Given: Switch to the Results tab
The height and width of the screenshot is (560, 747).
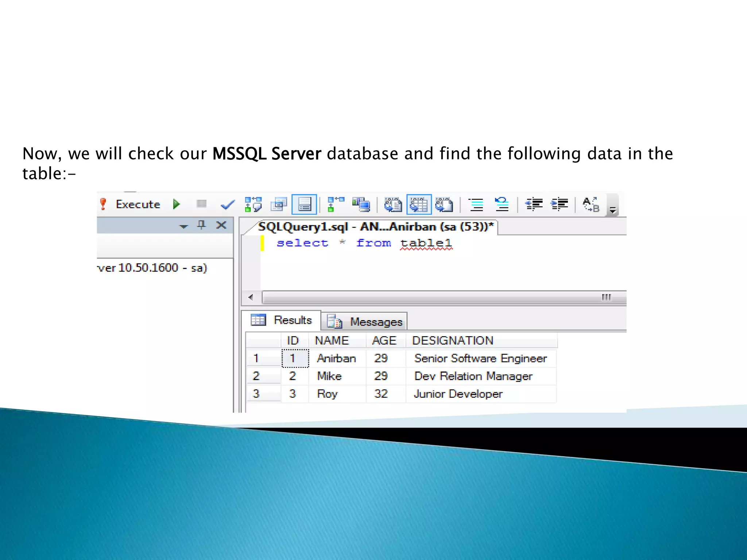Looking at the screenshot, I should (x=281, y=320).
